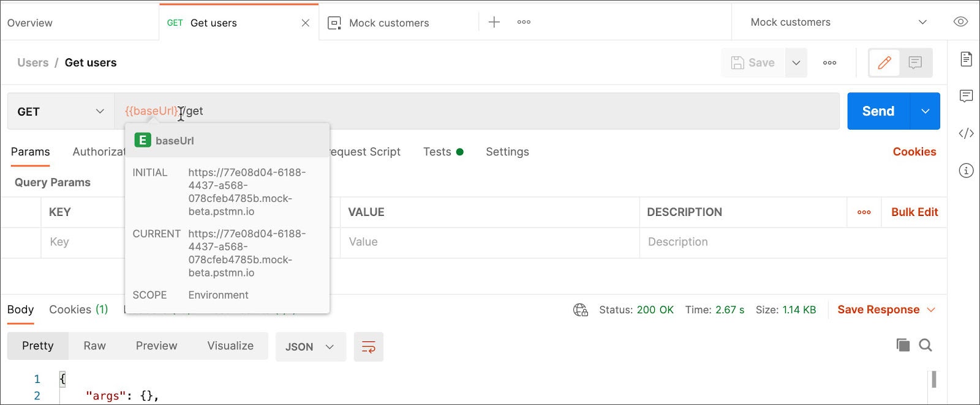
Task: Toggle line wrap in response body
Action: pyautogui.click(x=368, y=347)
